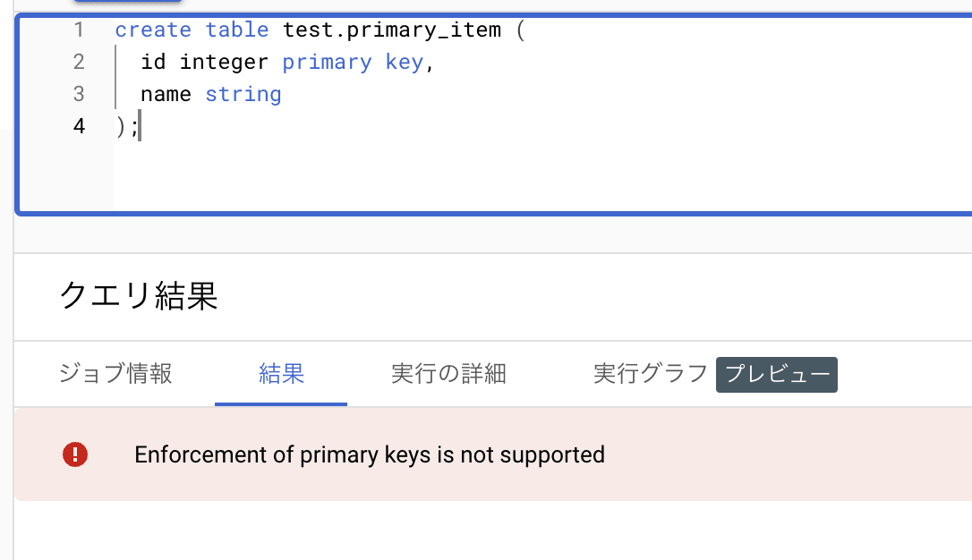Select line number 1 in gutter
Image resolution: width=972 pixels, height=560 pixels.
[x=79, y=30]
